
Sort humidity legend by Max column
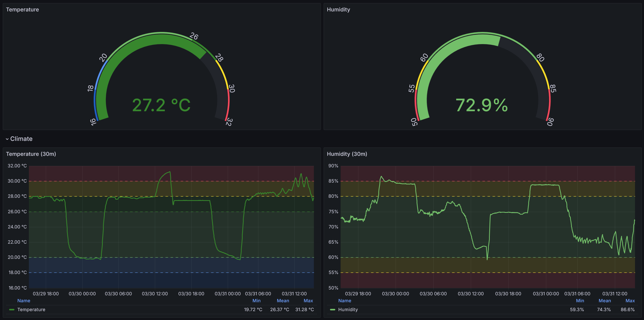630,301
